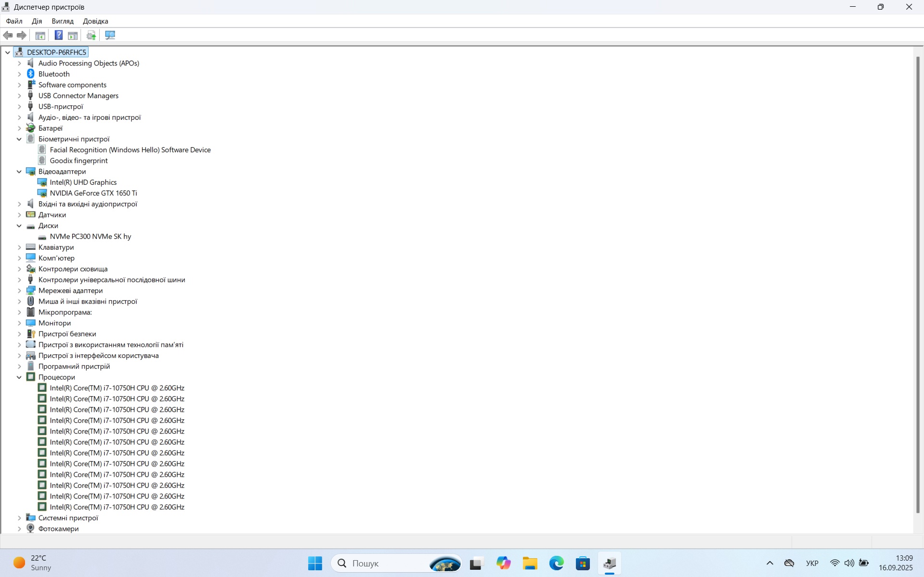Select the Датчики category
Screen dimensions: 924x577
52,215
